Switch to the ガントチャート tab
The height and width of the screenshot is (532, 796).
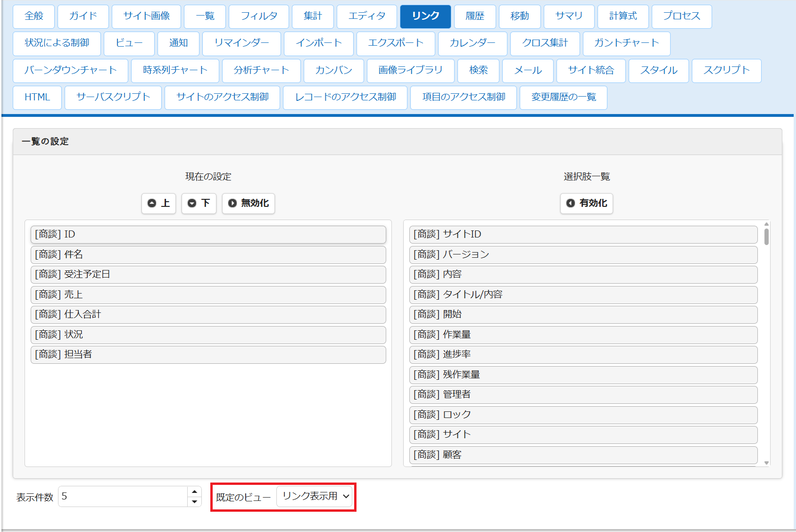(626, 43)
